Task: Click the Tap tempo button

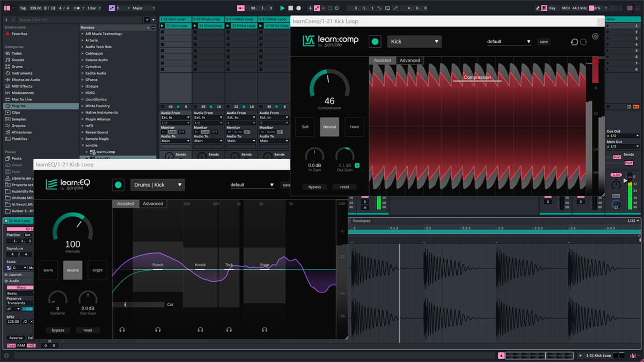Action: tap(23, 8)
